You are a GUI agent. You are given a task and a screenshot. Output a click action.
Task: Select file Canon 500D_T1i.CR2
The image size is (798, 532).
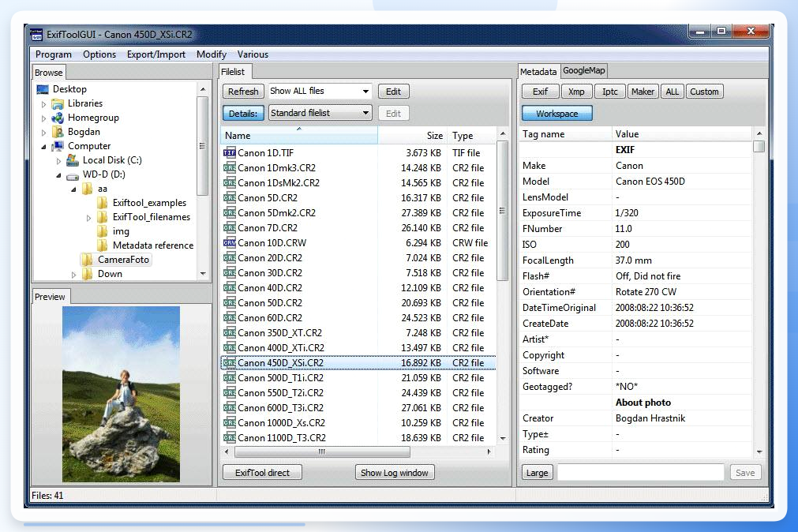pyautogui.click(x=358, y=378)
